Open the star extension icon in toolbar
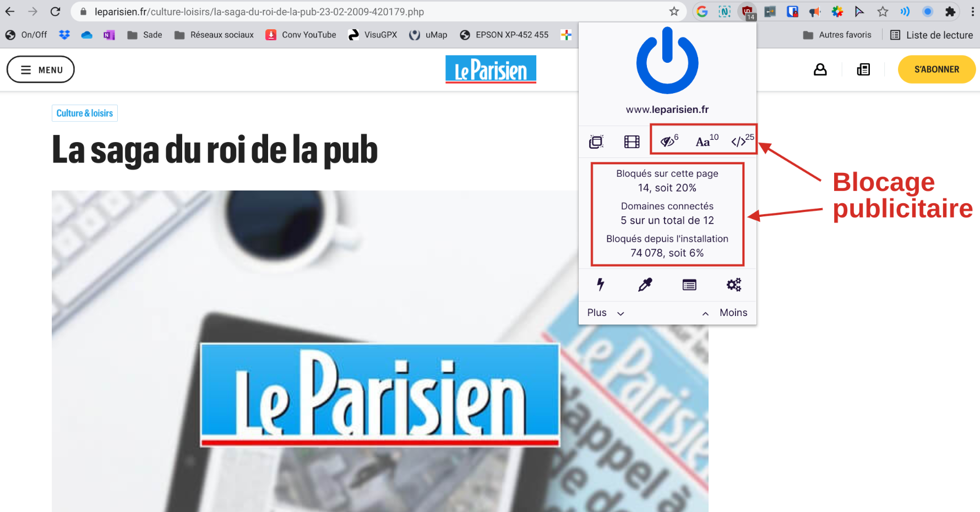 pyautogui.click(x=883, y=12)
